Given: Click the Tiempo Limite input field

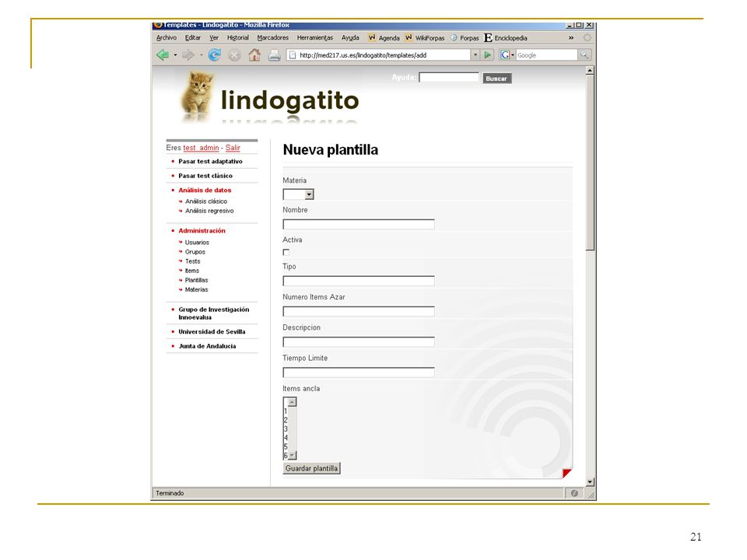Looking at the screenshot, I should (359, 373).
